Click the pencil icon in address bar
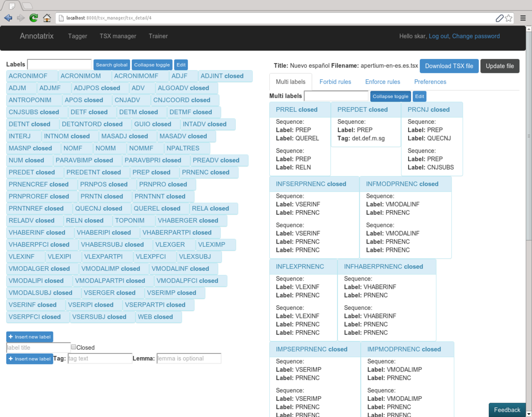Viewport: 532px width, 417px height. (499, 18)
